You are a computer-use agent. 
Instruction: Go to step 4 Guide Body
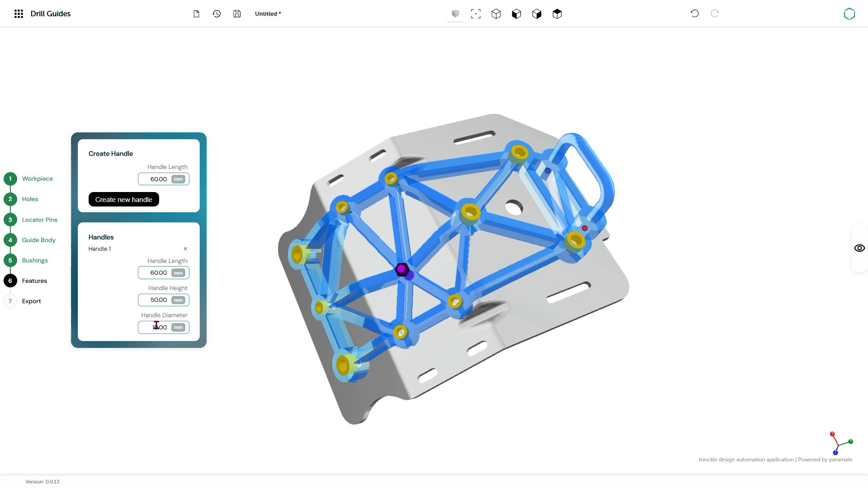coord(30,240)
